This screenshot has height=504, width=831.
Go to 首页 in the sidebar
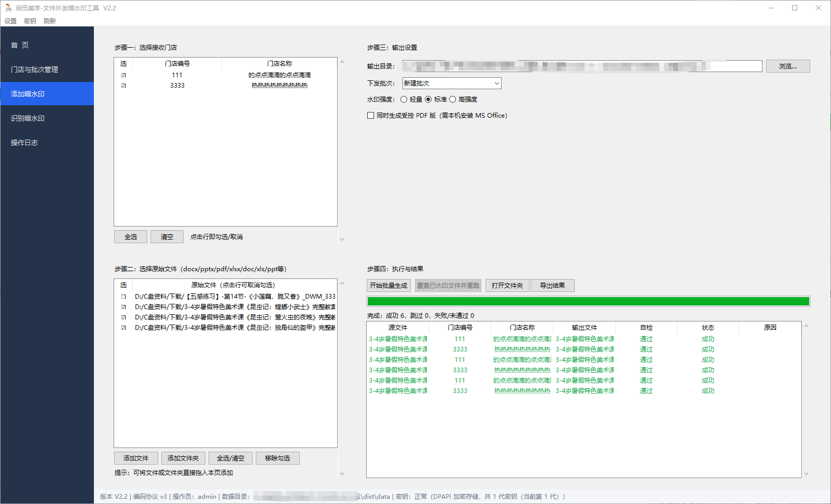47,45
